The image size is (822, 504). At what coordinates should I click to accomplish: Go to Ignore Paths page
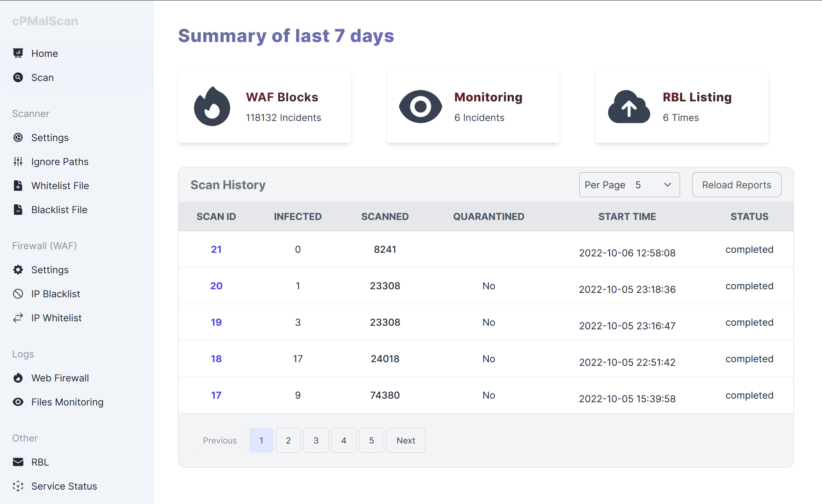(x=77, y=161)
